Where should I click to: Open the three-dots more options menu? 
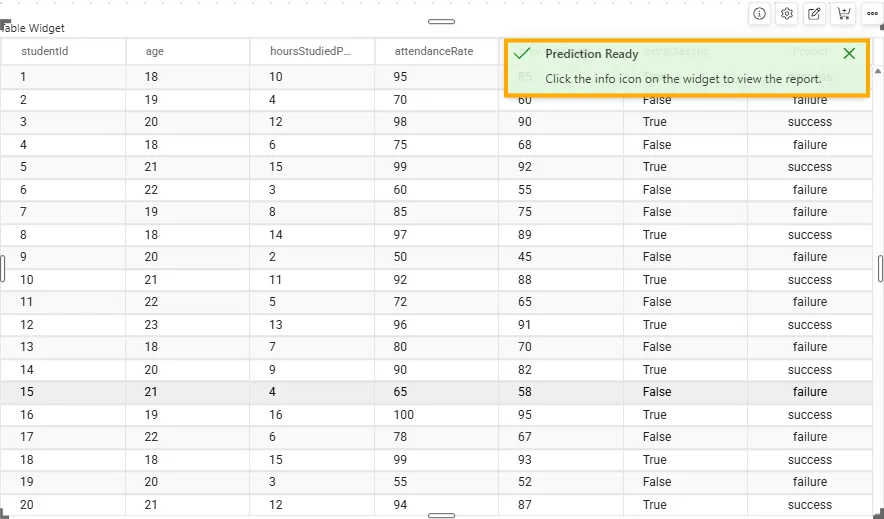click(872, 14)
